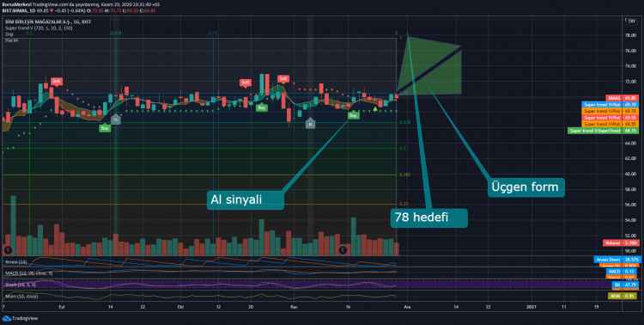
Task: Click the red Super trend V:Plot 69.55 tag
Action: tap(611, 118)
